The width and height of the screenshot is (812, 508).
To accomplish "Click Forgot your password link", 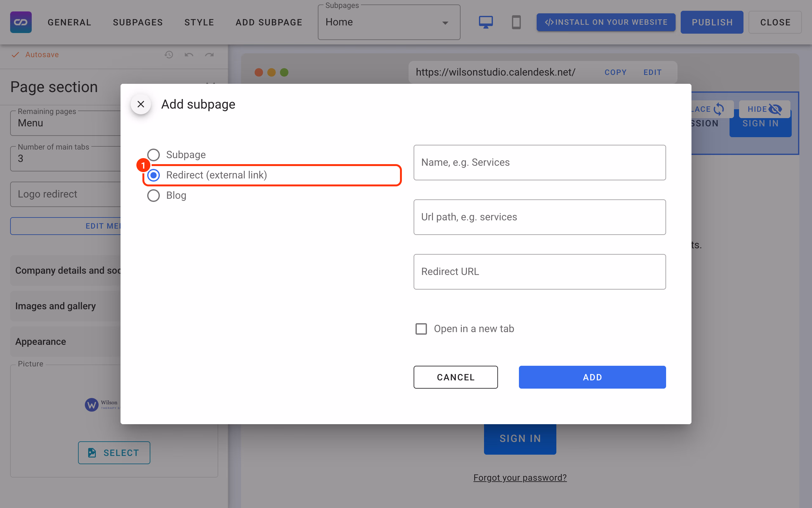I will click(520, 478).
